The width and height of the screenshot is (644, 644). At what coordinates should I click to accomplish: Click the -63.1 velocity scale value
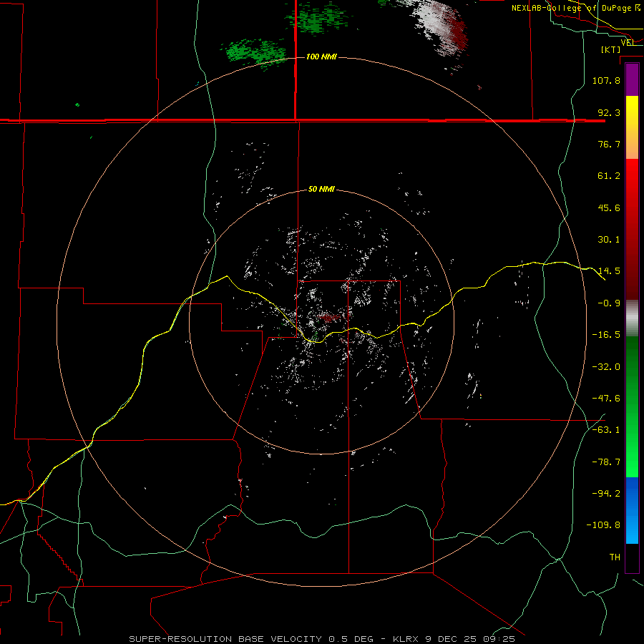click(606, 430)
